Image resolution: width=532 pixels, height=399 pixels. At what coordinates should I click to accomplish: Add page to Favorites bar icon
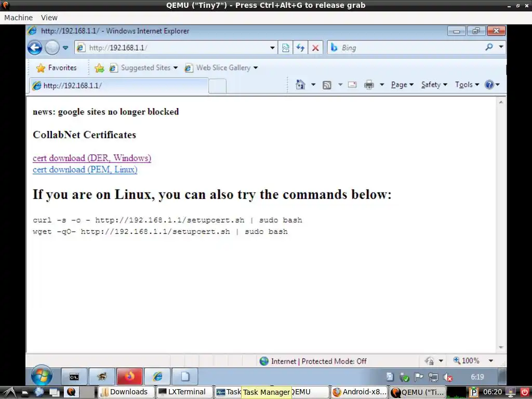pos(99,68)
